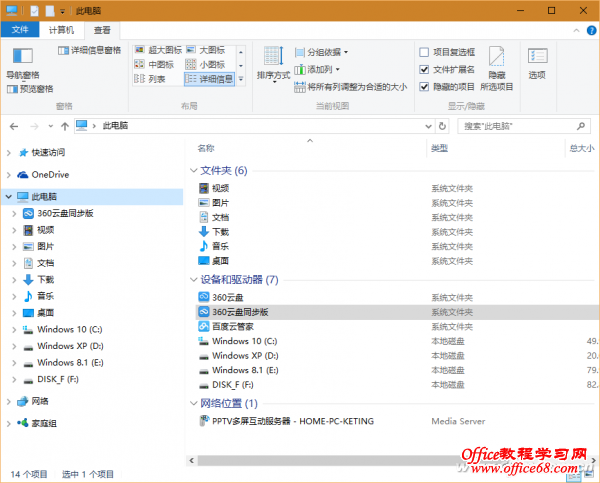Screen dimensions: 600x483
Task: Collapse the 设备和驱动器 (7) group
Action: coord(194,280)
